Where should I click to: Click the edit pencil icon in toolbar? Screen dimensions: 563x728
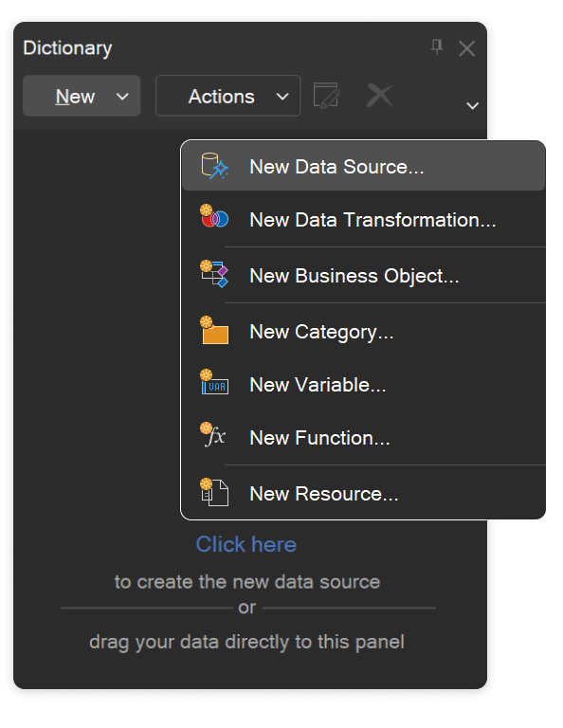(327, 96)
